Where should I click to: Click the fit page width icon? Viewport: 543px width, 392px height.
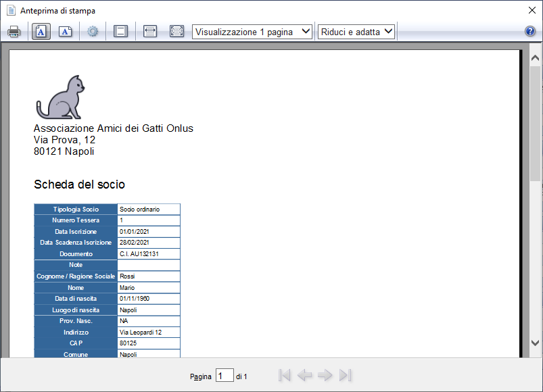coord(150,32)
